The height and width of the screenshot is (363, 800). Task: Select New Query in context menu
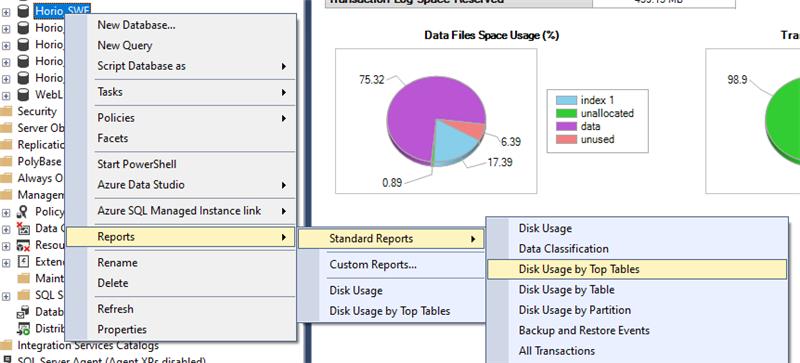click(181, 45)
